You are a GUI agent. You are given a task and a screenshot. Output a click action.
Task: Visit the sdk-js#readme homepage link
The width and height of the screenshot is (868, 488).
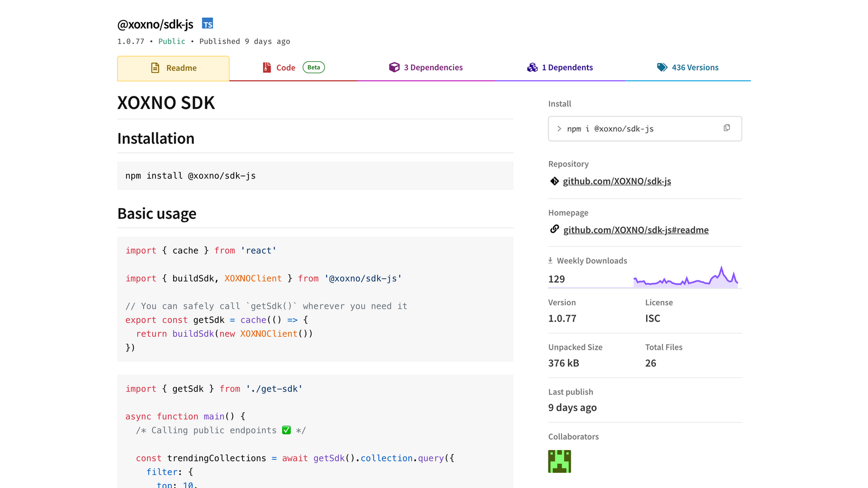click(x=636, y=230)
